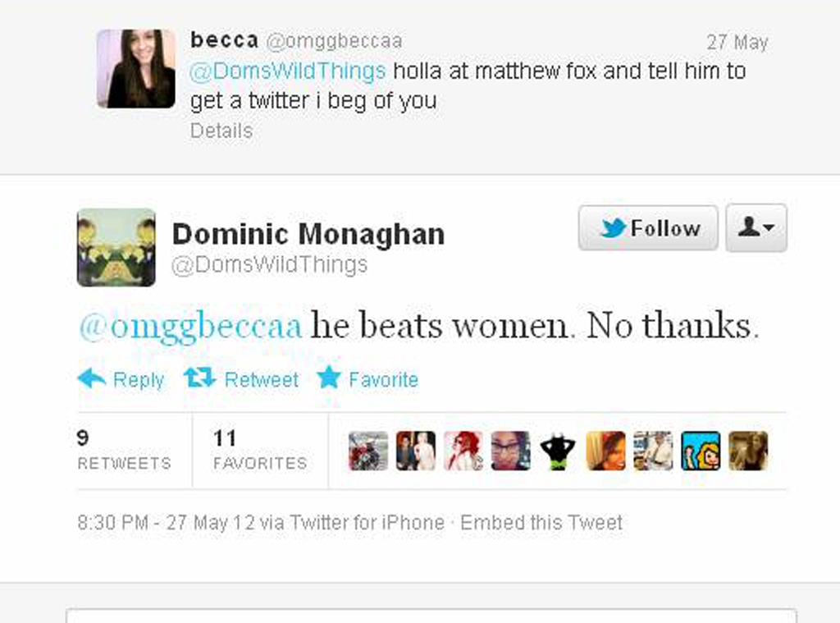840x623 pixels.
Task: Click the blue cartoon favoriter avatar
Action: pyautogui.click(x=701, y=451)
